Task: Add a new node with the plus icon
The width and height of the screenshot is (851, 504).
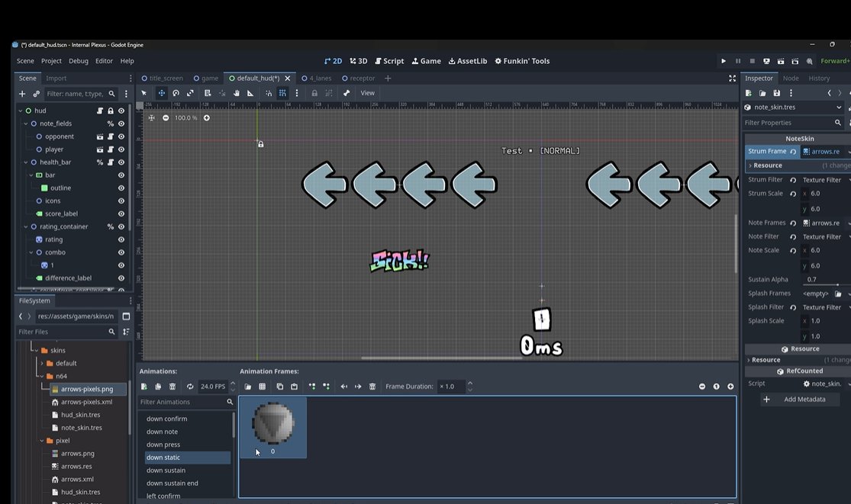Action: tap(22, 94)
